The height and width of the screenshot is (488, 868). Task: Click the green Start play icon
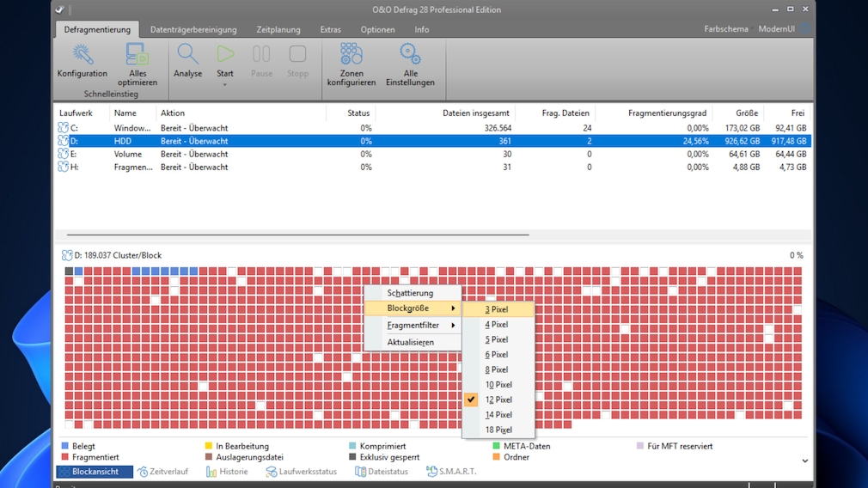[x=225, y=55]
